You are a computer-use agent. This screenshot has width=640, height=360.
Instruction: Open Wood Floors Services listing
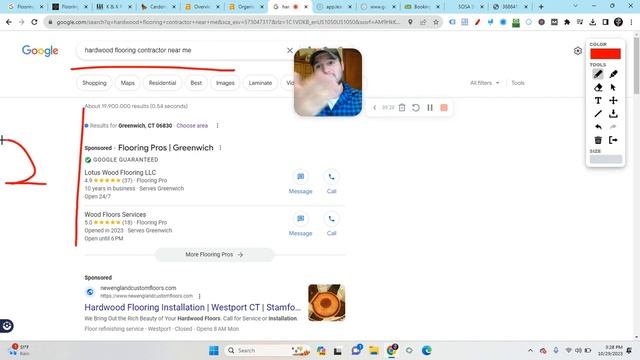click(x=115, y=215)
